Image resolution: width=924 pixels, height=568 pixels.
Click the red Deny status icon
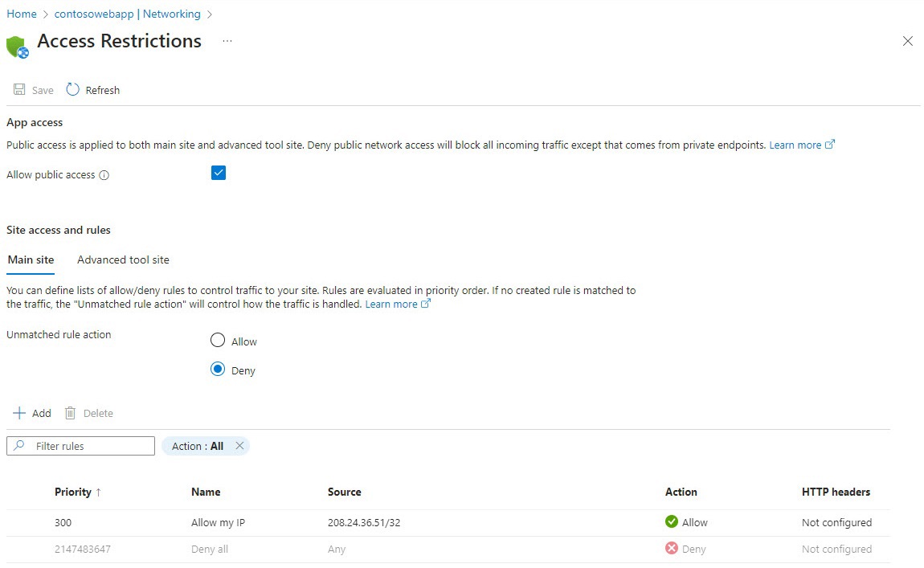tap(671, 549)
